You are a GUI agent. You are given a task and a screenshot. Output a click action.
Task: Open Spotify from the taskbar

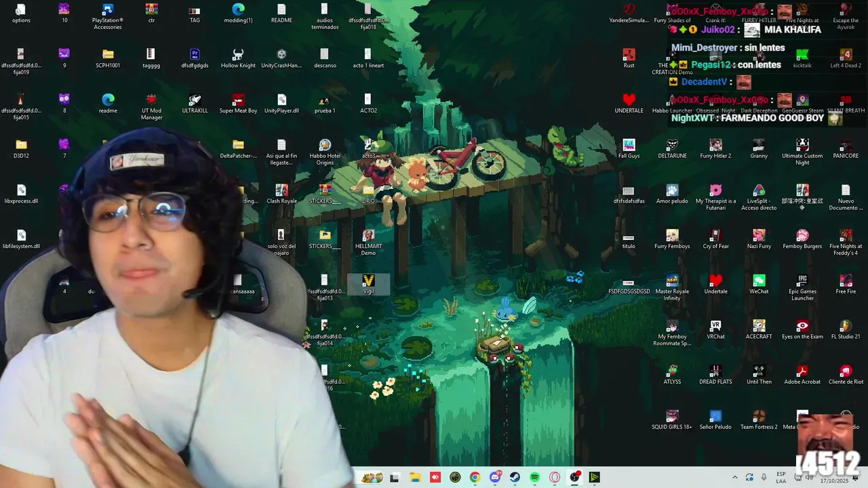[x=534, y=477]
